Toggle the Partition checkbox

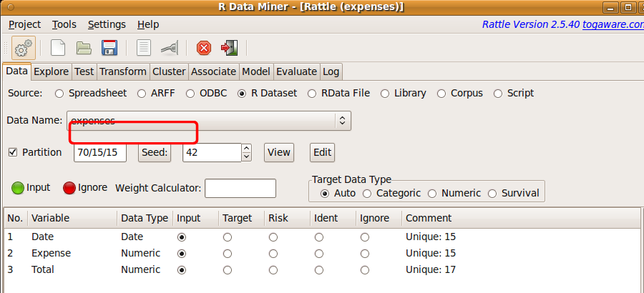tap(13, 152)
